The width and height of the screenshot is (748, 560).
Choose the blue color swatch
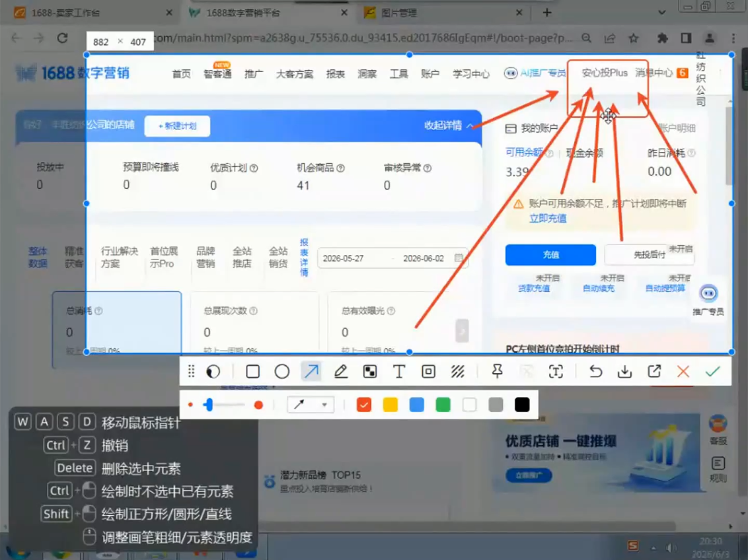[x=416, y=405]
